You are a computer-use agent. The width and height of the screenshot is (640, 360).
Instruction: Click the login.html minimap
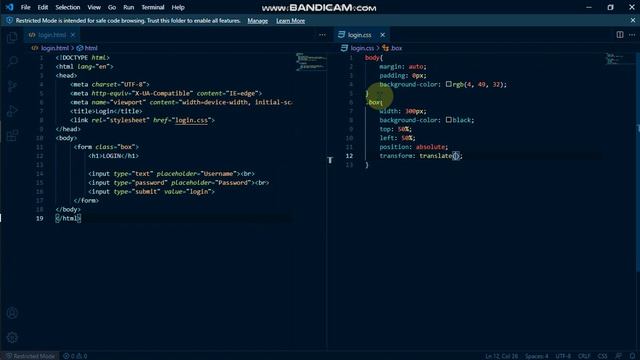[x=311, y=62]
